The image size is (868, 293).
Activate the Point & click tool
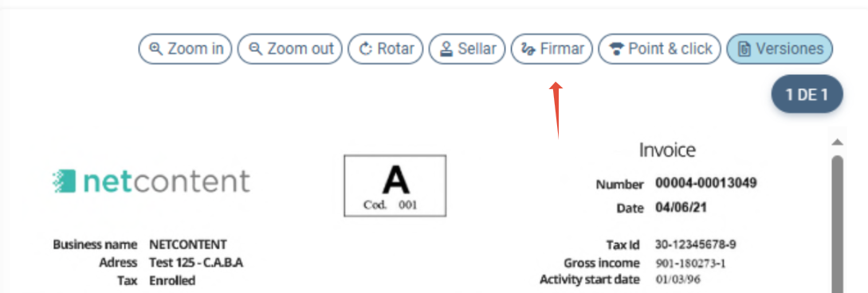659,49
